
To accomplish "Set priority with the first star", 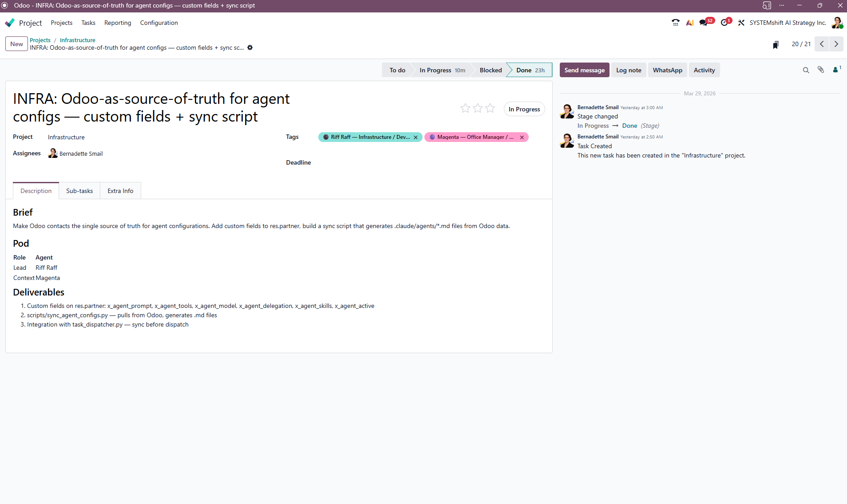I will (465, 108).
